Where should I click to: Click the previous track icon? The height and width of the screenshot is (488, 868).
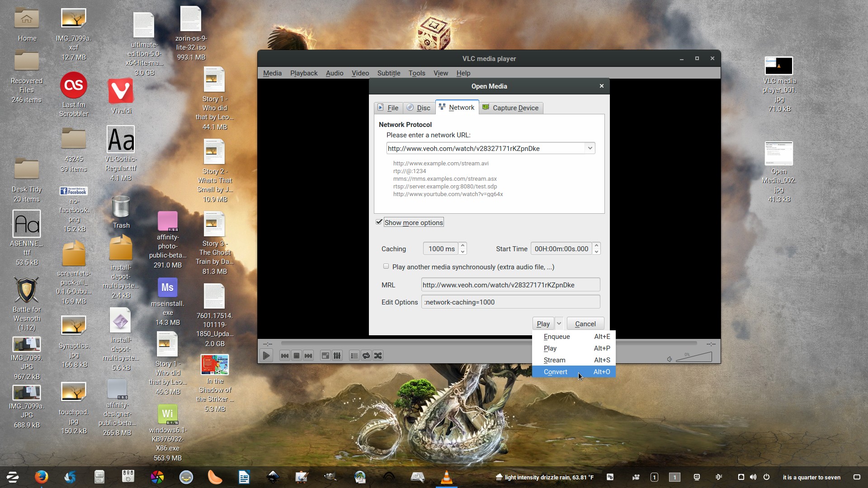pyautogui.click(x=284, y=356)
